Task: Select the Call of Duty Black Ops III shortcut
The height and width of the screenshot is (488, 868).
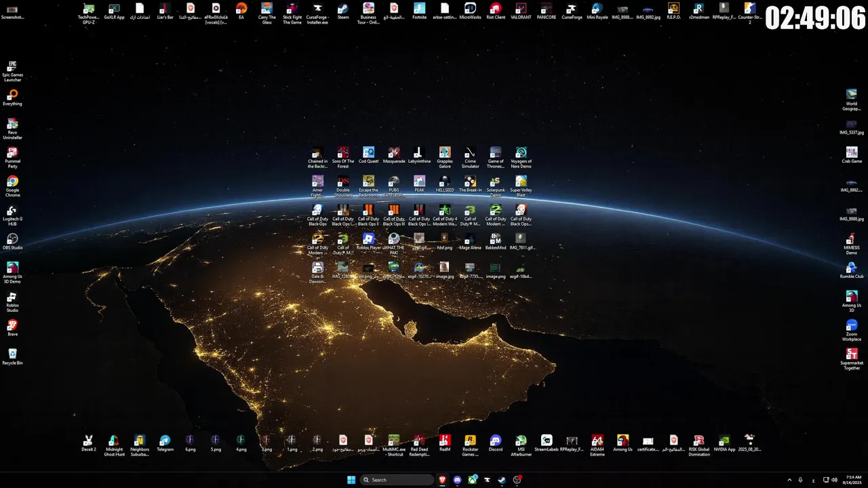Action: 394,215
